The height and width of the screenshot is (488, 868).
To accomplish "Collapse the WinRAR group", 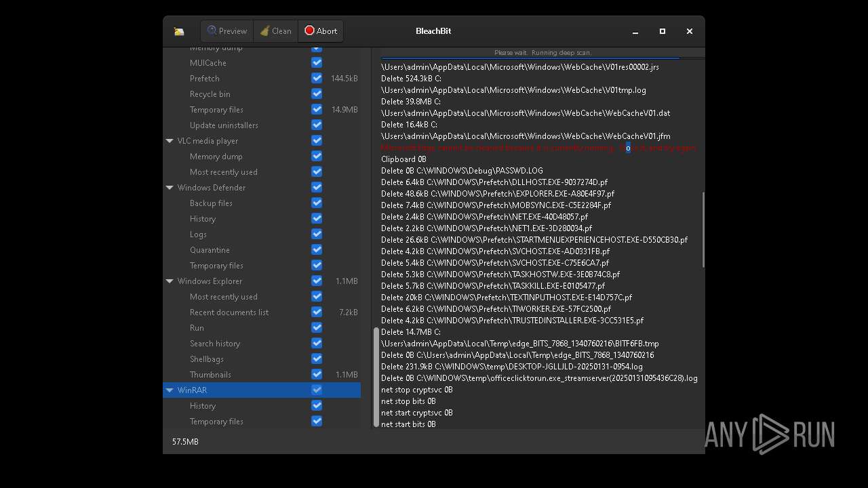I will (170, 390).
